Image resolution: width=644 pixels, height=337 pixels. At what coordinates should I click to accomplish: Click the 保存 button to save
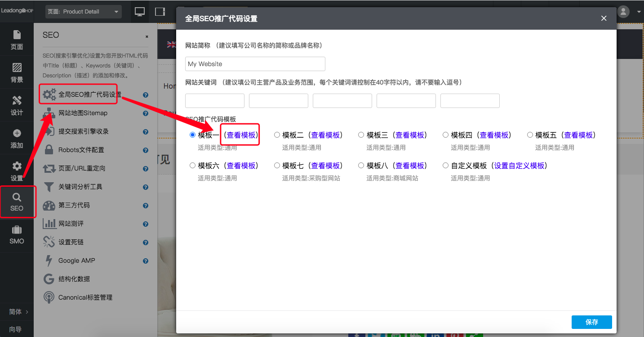coord(591,322)
